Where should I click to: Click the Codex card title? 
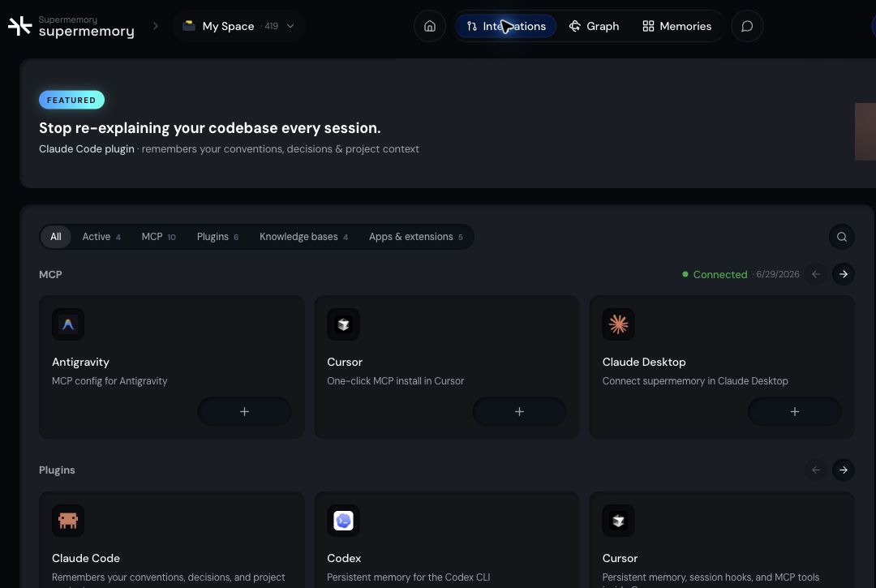point(344,559)
